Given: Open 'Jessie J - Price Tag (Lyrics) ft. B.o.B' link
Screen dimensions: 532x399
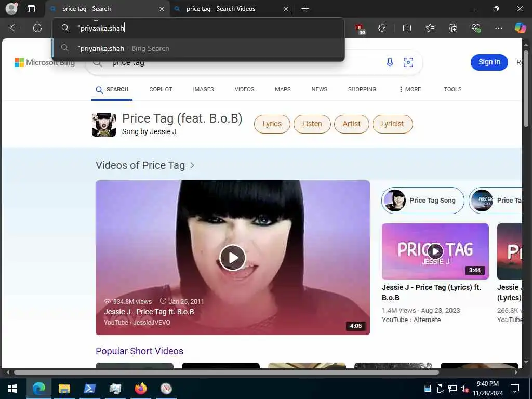Looking at the screenshot, I should pos(432,292).
